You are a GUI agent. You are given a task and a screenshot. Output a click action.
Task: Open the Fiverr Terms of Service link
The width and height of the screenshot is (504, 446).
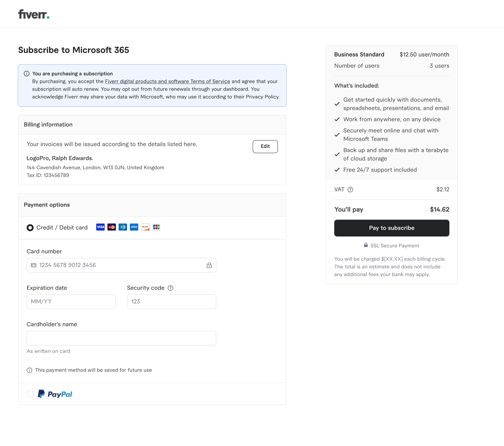pos(167,81)
